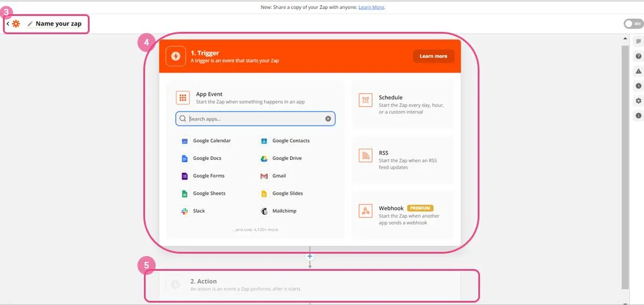644x305 pixels.
Task: Go back using the left chevron
Action: tap(8, 24)
